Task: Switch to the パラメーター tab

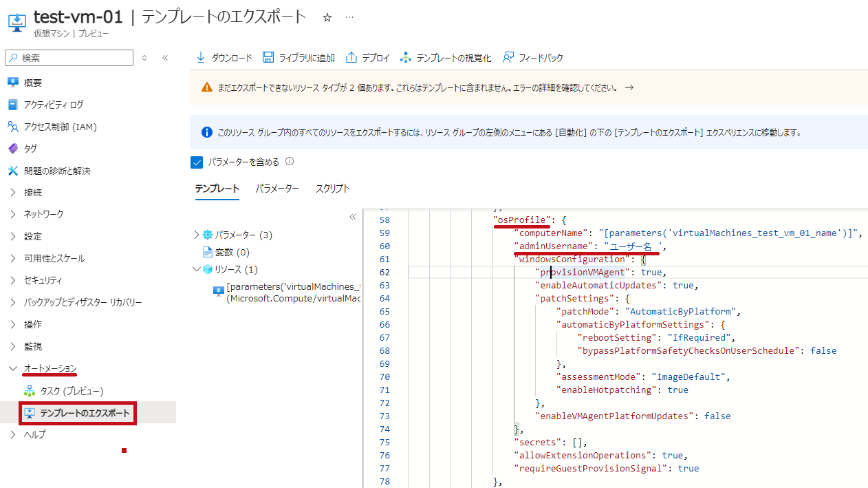Action: pyautogui.click(x=277, y=189)
